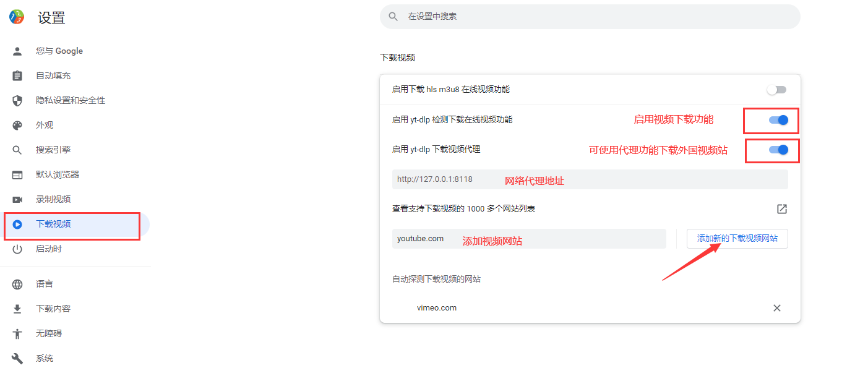Click the browser logo beside 设置
This screenshot has width=868, height=368.
pyautogui.click(x=17, y=17)
